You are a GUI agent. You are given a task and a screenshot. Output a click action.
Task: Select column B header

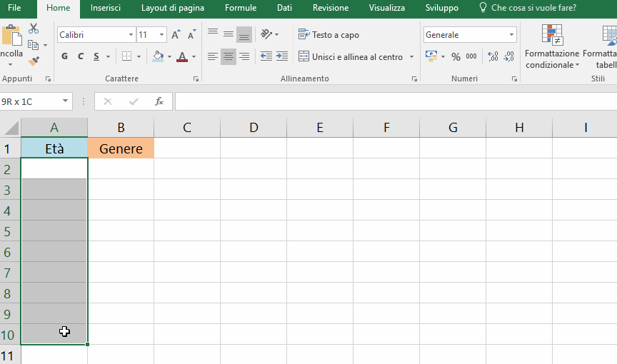121,127
